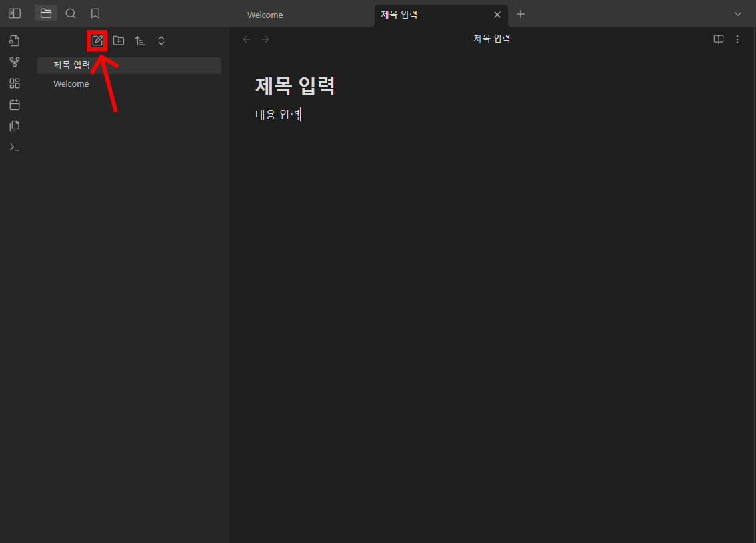Navigate forward with the right arrow
This screenshot has height=543, width=756.
(265, 39)
